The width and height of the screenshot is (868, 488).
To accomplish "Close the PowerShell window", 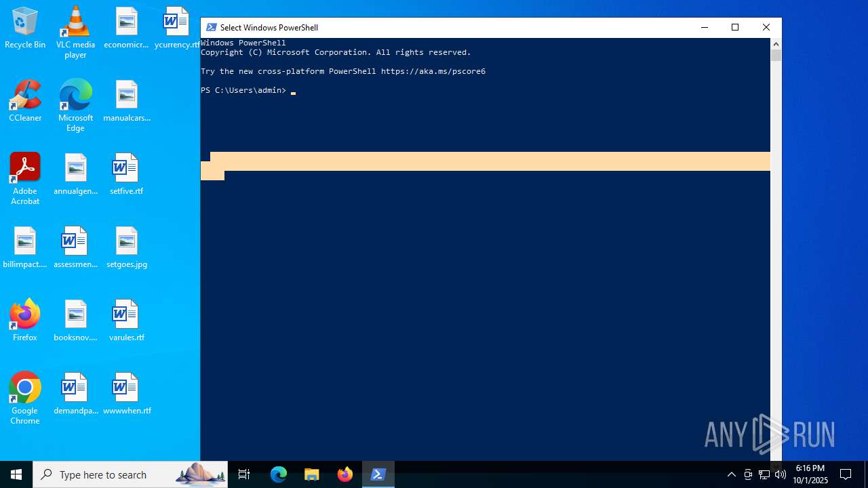I will click(x=766, y=27).
